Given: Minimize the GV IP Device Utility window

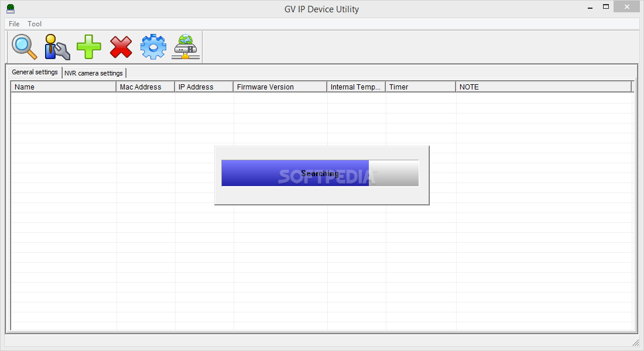Looking at the screenshot, I should [590, 8].
